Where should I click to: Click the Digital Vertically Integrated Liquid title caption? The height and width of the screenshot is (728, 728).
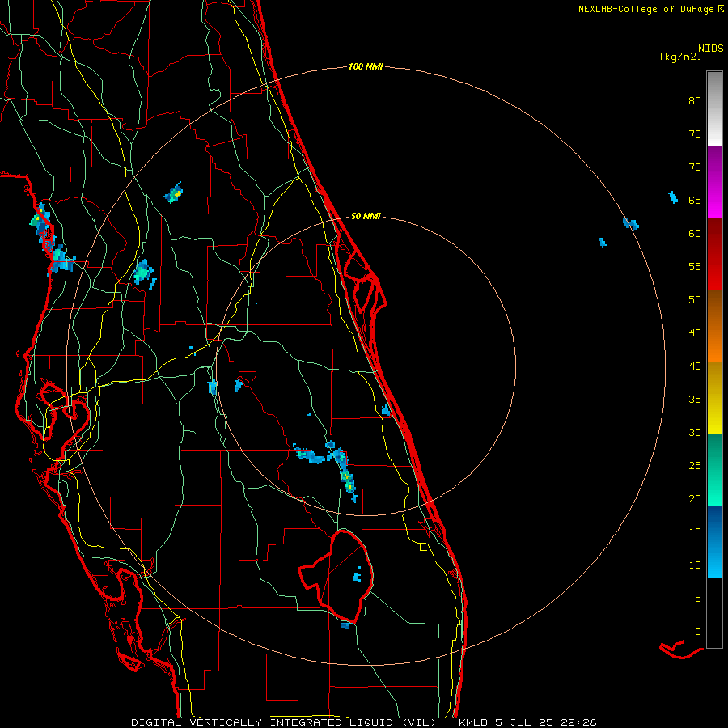(x=363, y=722)
